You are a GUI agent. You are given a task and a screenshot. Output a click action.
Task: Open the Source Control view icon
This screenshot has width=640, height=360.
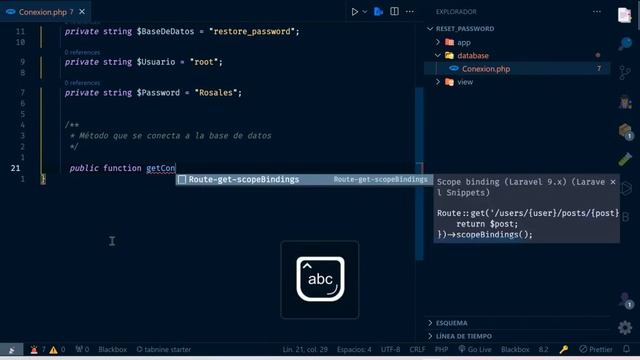click(x=625, y=73)
